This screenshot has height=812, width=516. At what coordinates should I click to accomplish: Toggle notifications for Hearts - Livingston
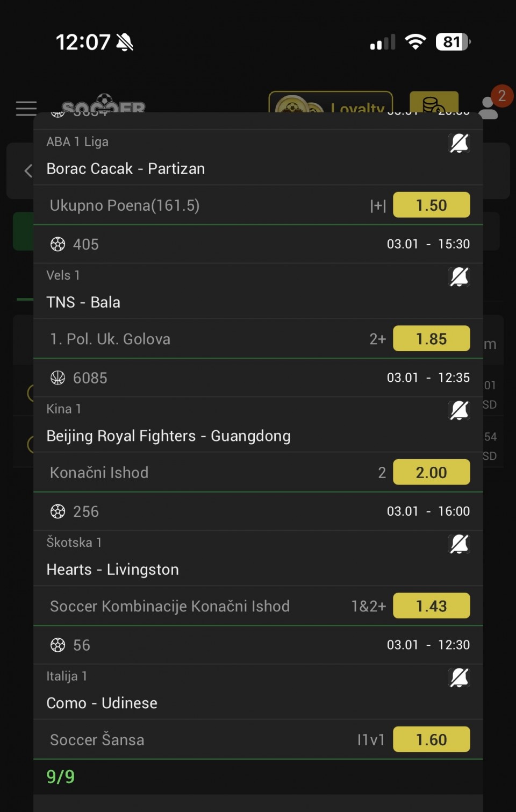[x=459, y=544]
